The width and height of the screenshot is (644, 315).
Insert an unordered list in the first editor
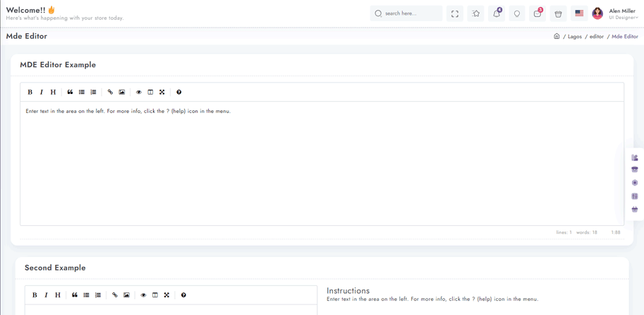[82, 92]
